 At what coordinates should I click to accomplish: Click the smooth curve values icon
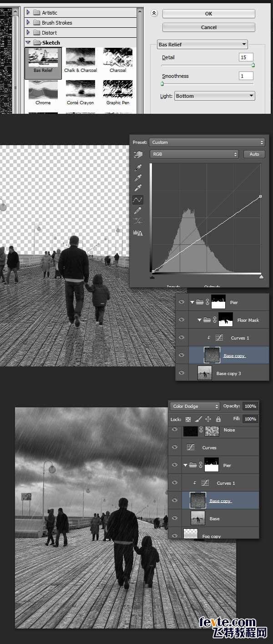tap(137, 221)
